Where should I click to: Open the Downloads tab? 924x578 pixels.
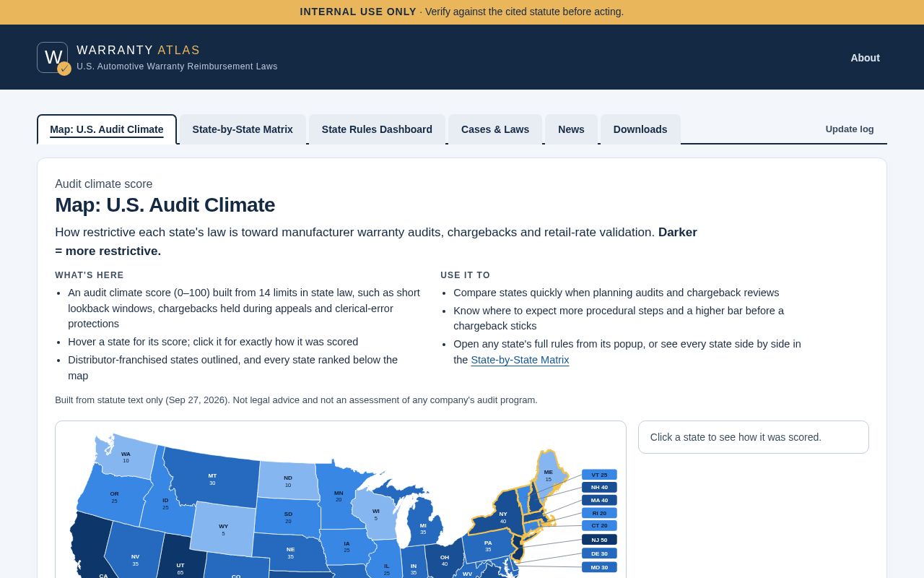click(x=640, y=129)
